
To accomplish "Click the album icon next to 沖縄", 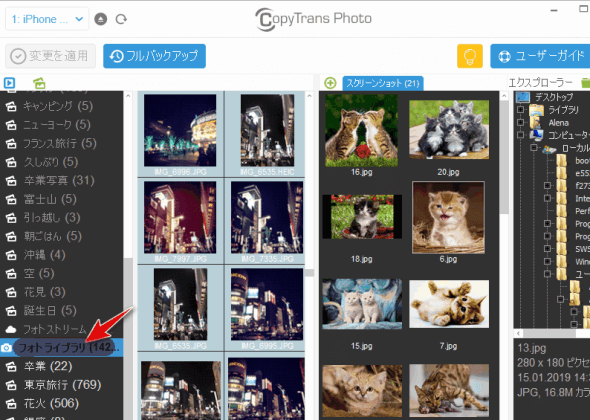I will pyautogui.click(x=11, y=255).
